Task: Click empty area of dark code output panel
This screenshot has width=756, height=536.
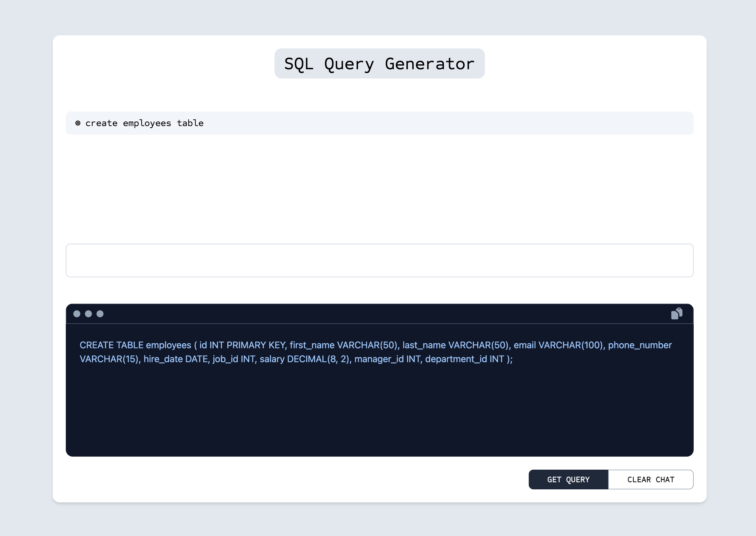Action: coord(379,413)
